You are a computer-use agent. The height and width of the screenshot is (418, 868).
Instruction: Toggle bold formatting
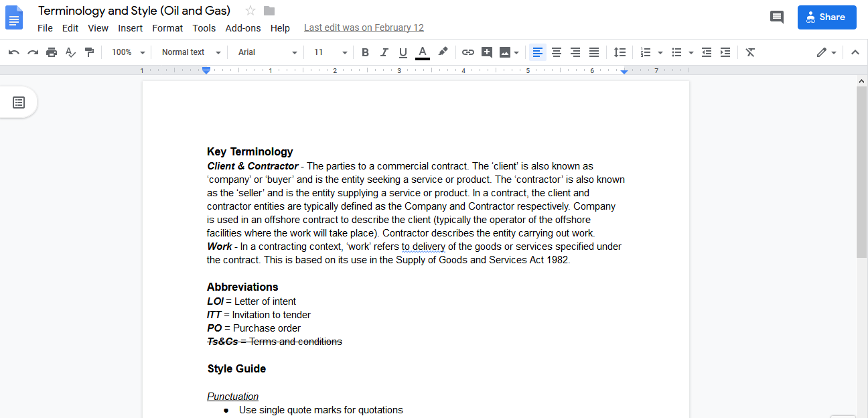coord(365,52)
